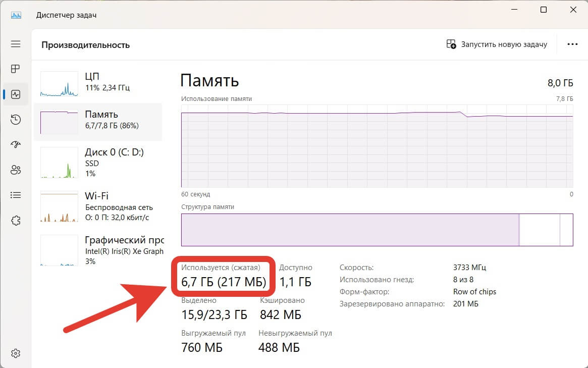Click Запустить новую задачу
Screen dimensions: 588x368
coord(496,44)
